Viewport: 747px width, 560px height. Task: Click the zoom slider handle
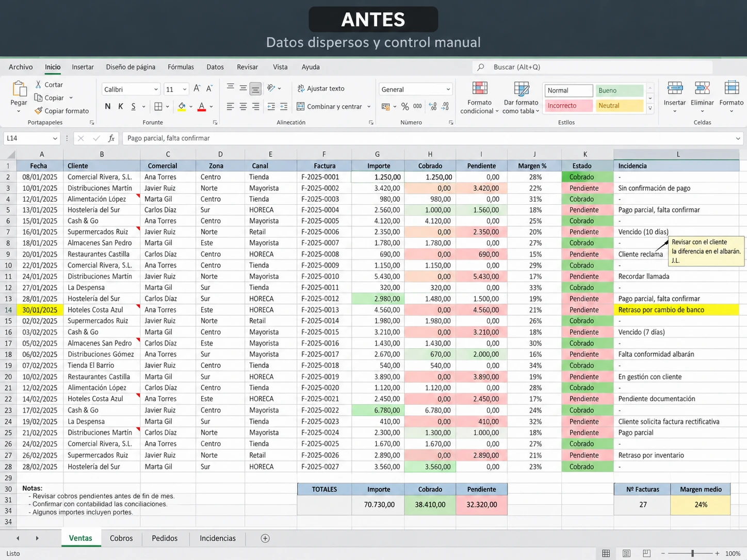pyautogui.click(x=692, y=553)
